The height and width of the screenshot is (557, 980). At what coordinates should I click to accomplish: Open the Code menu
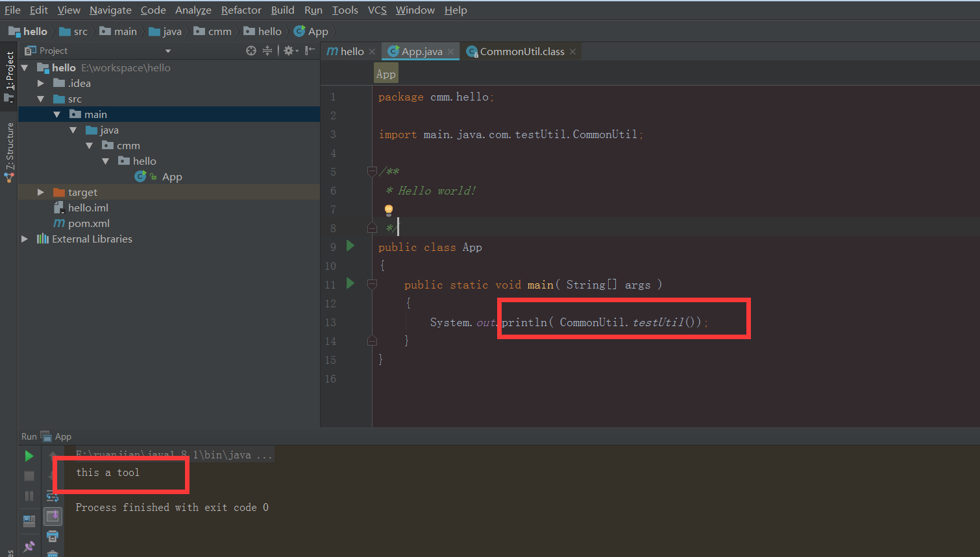pos(153,10)
